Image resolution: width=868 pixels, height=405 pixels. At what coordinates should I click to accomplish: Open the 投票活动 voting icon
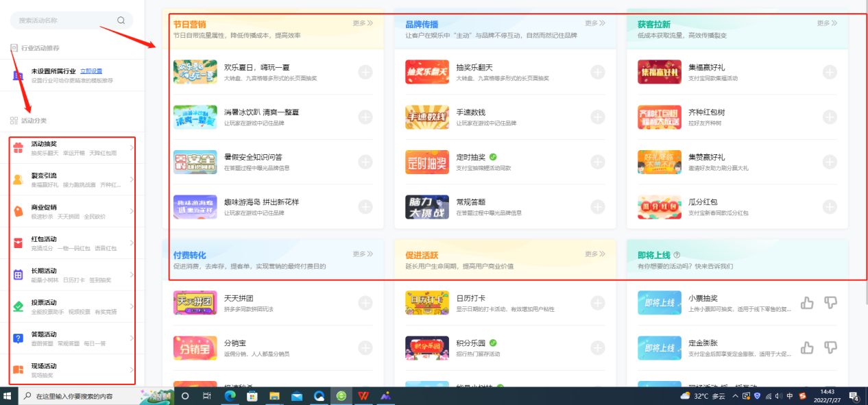[x=17, y=306]
